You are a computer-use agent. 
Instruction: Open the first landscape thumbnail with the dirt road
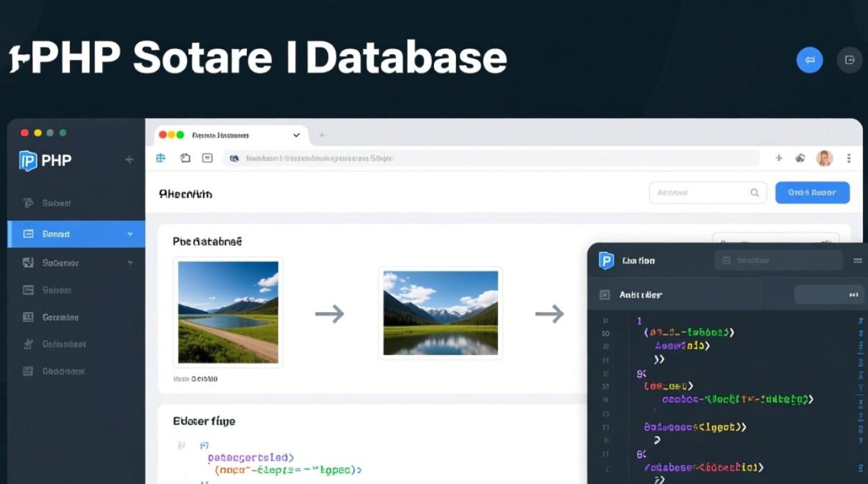pos(228,312)
